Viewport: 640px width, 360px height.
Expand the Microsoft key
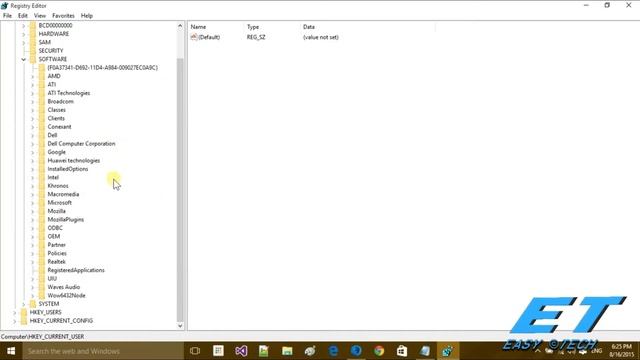pos(33,203)
